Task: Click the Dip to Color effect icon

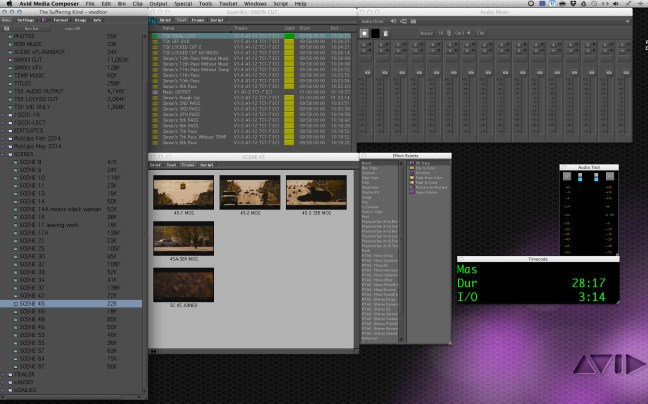Action: [412, 167]
